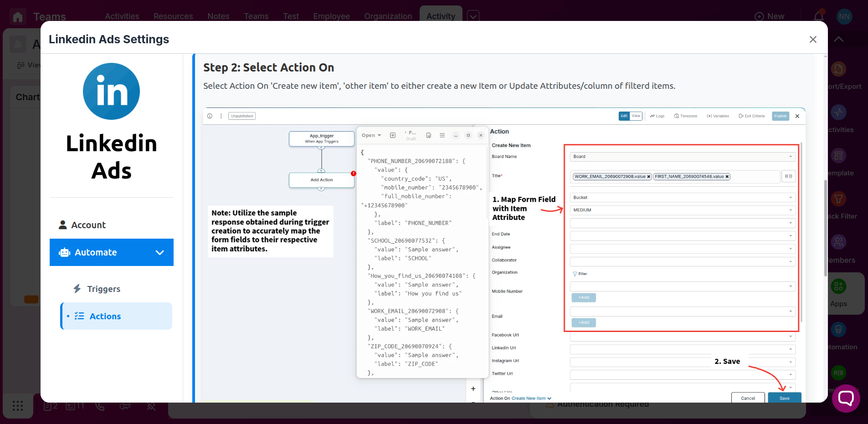Open the app grid launcher icon

pos(18,406)
